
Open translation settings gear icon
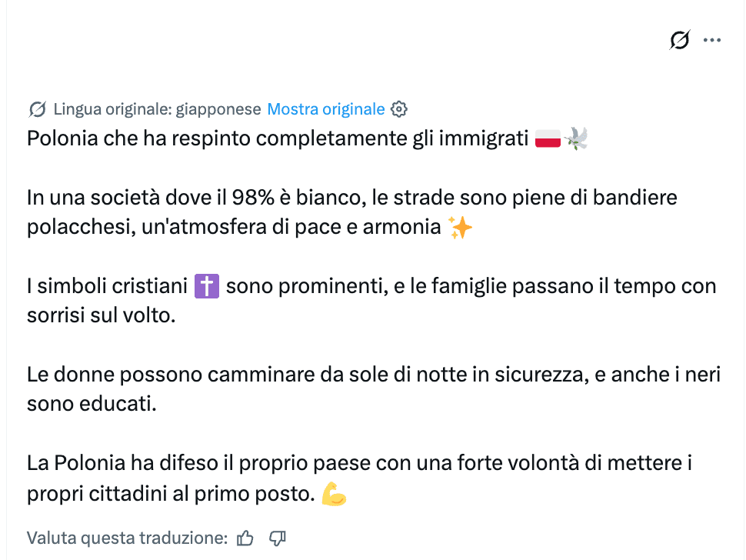(x=398, y=109)
